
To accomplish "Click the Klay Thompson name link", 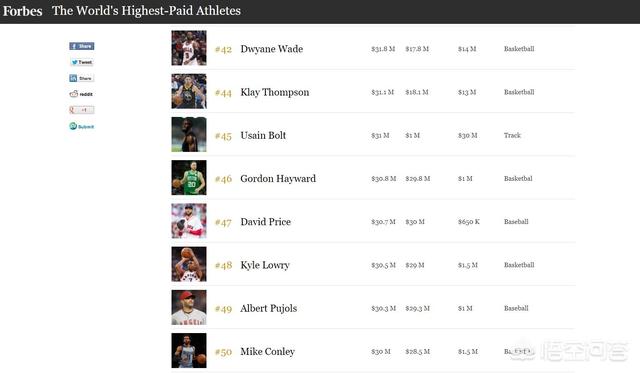I will coord(275,92).
